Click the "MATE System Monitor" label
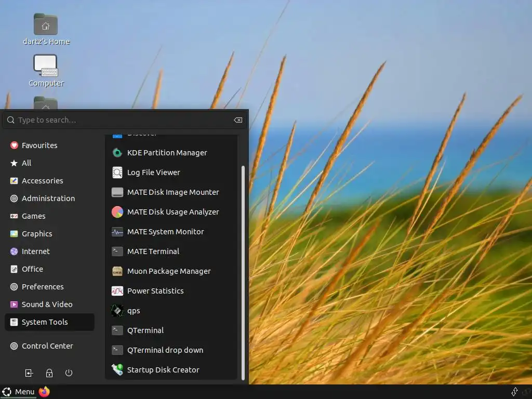This screenshot has height=399, width=532. click(166, 232)
